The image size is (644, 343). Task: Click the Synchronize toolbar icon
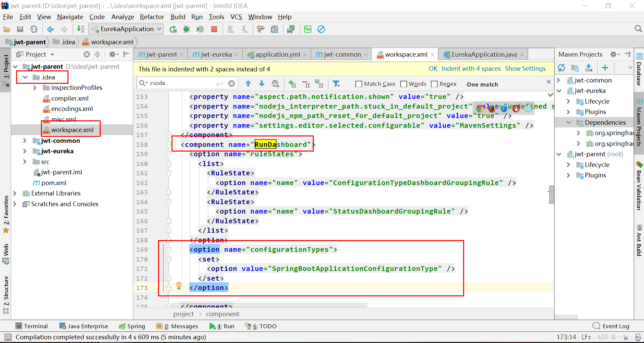point(34,29)
